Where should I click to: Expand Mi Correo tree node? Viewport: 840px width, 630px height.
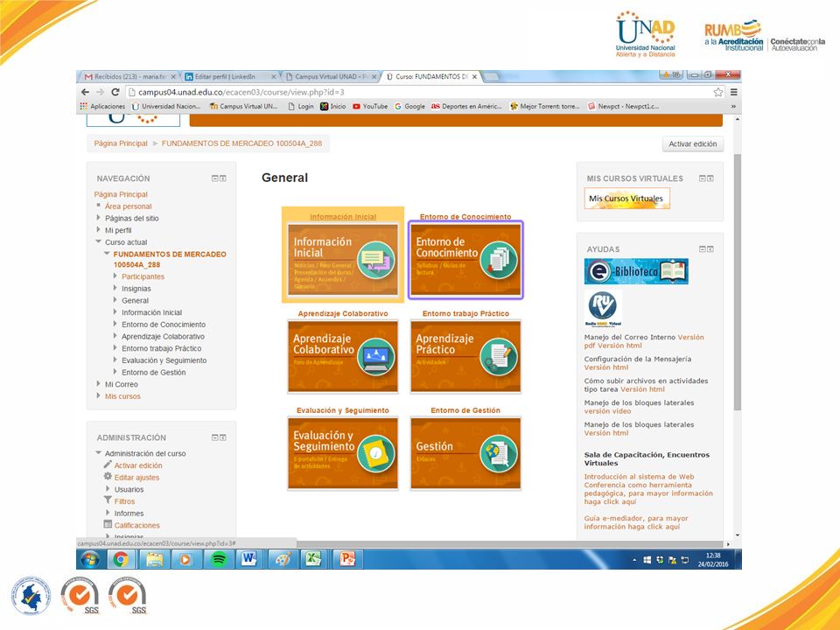coord(99,383)
